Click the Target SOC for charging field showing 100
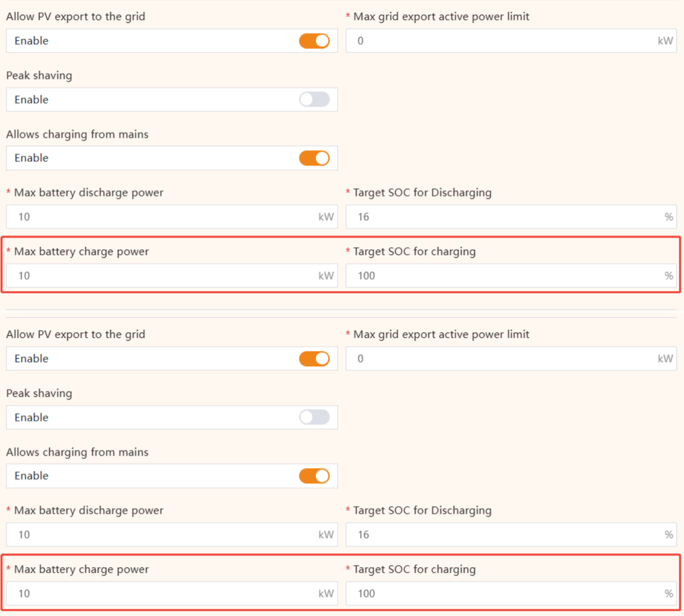 pyautogui.click(x=492, y=275)
